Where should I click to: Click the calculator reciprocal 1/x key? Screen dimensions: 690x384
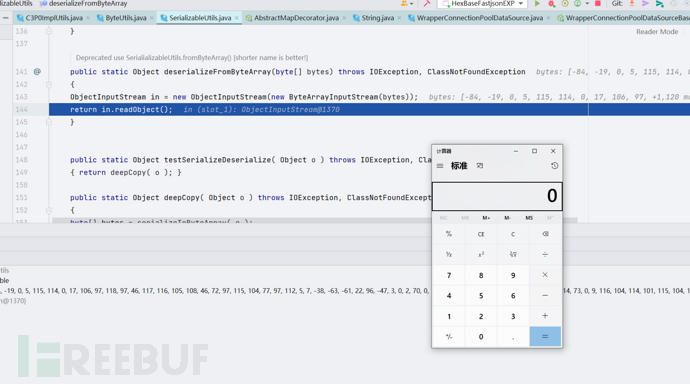coord(449,254)
